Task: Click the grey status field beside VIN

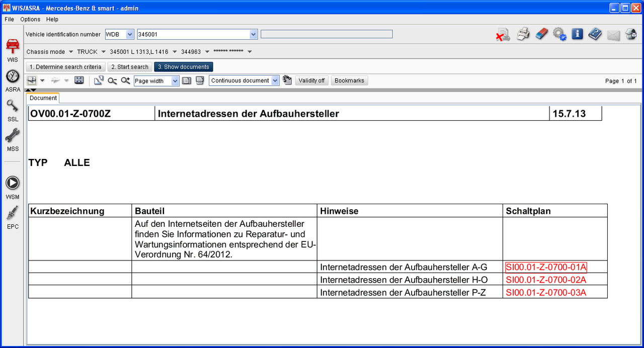Action: click(x=327, y=34)
